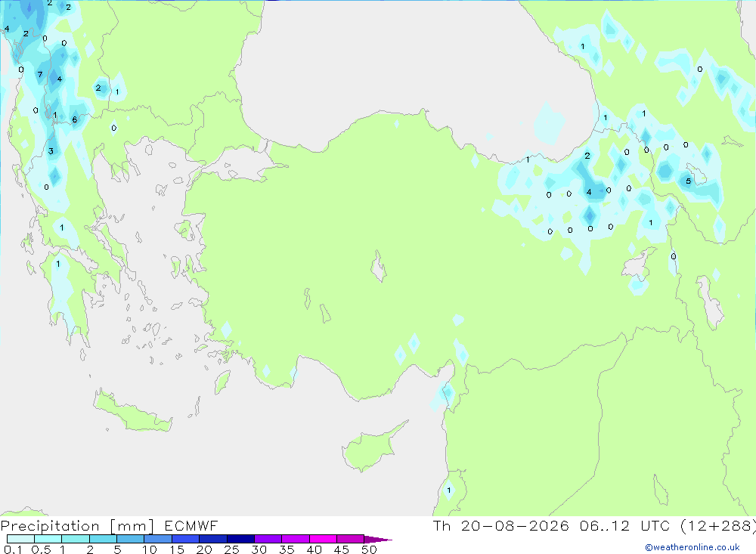Click the 'Precipitation [mm]' title text
The image size is (756, 554).
78,526
